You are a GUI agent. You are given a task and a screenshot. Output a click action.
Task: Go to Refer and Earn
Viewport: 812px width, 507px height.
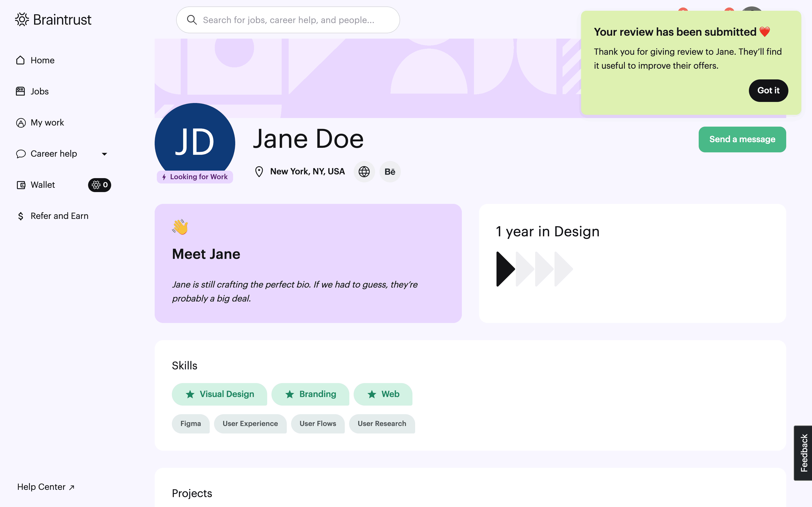point(59,216)
